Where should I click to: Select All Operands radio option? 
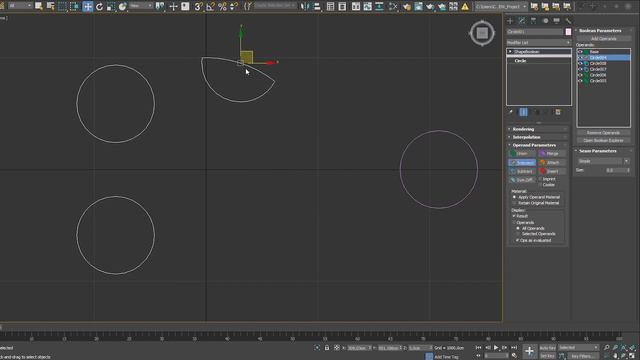(x=518, y=228)
